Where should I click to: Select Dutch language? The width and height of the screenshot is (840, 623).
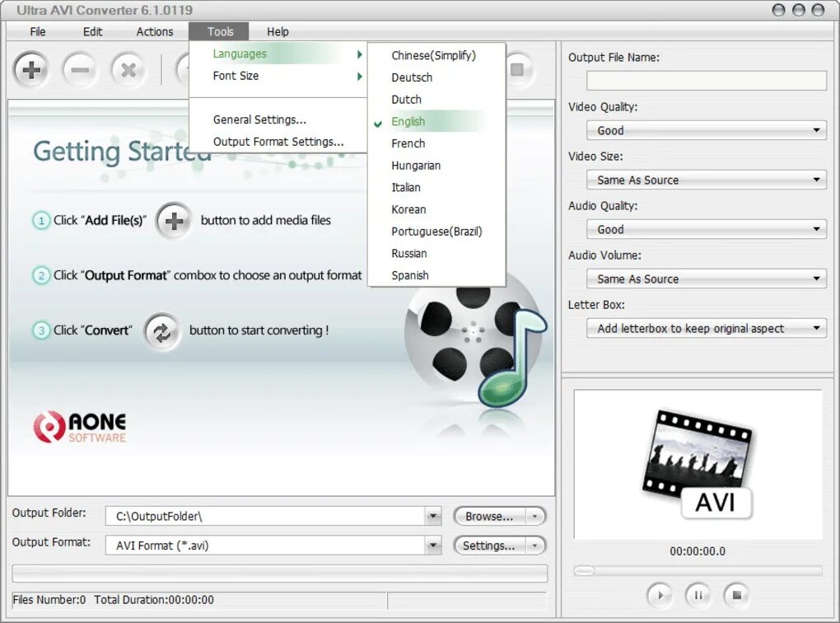[x=436, y=99]
